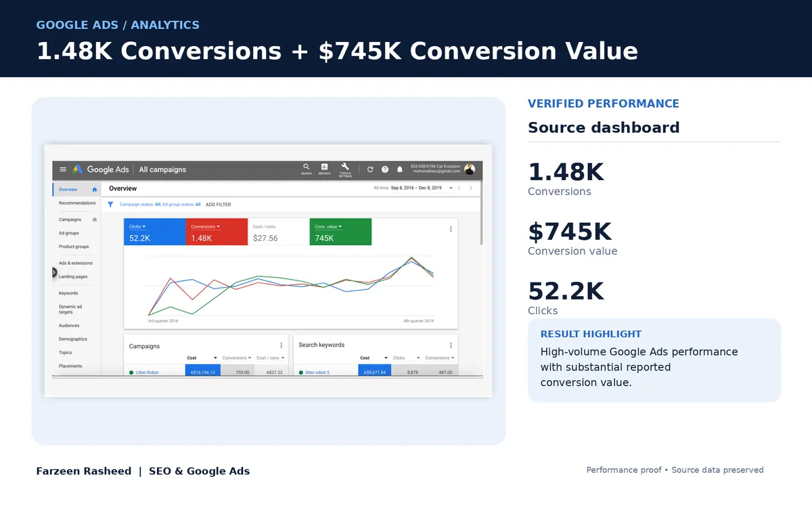Select Dynamic ad targets in the sidebar
This screenshot has height=508, width=812.
tap(70, 310)
